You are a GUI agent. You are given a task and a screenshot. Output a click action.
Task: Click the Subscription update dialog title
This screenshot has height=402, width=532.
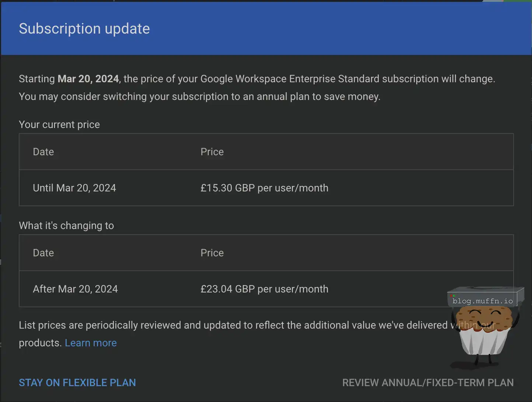pos(84,29)
